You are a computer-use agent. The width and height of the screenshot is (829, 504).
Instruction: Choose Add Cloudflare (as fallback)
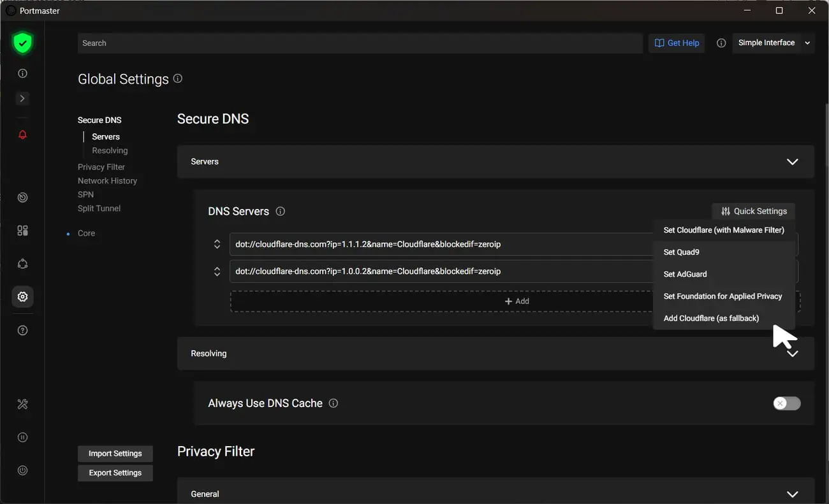[724, 318]
